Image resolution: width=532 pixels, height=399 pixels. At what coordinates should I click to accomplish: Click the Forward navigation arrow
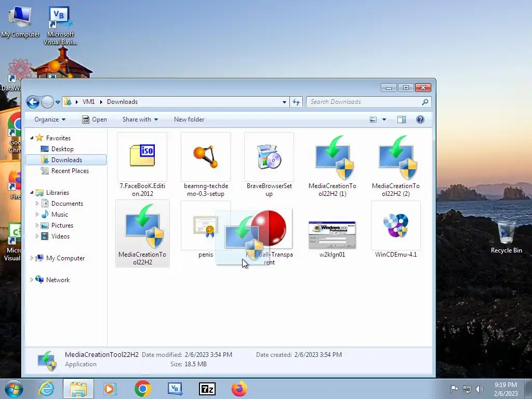[x=47, y=102]
